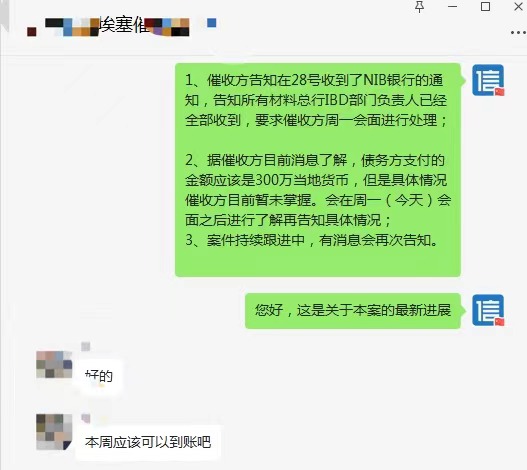Click the blurred sender name above 好的
527x470 pixels.
coord(86,346)
